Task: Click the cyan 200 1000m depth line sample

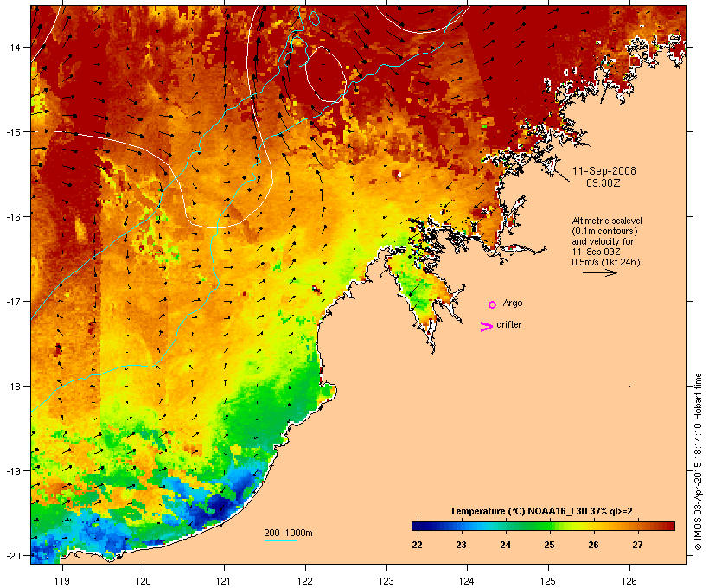Action: [280, 540]
